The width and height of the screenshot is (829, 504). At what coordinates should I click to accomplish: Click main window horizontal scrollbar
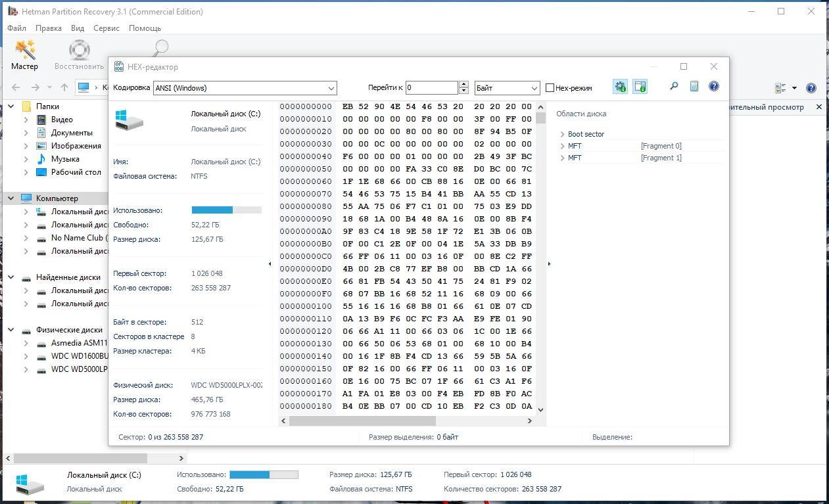[x=80, y=458]
